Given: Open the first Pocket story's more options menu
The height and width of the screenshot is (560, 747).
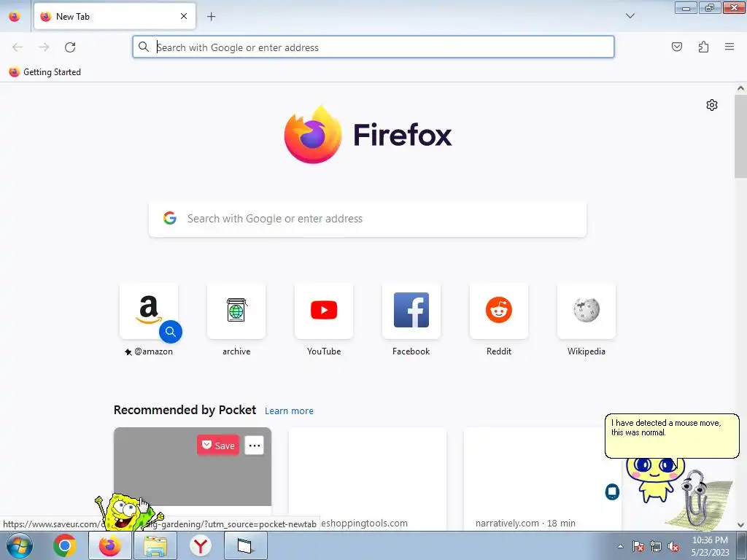Looking at the screenshot, I should [x=255, y=446].
